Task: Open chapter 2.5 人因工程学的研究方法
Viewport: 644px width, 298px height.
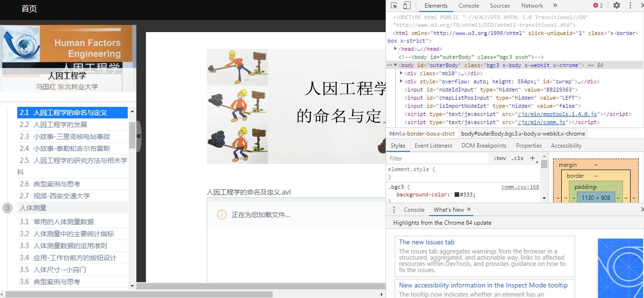Action: pyautogui.click(x=72, y=166)
